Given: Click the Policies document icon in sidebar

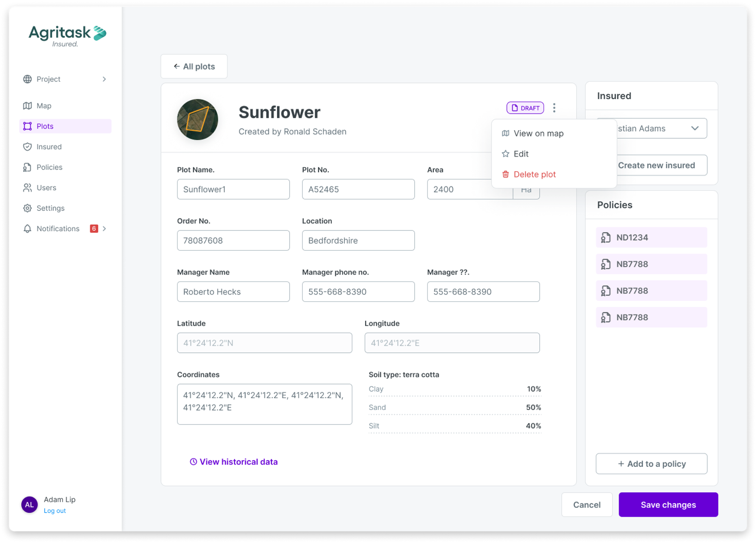Looking at the screenshot, I should (x=27, y=167).
